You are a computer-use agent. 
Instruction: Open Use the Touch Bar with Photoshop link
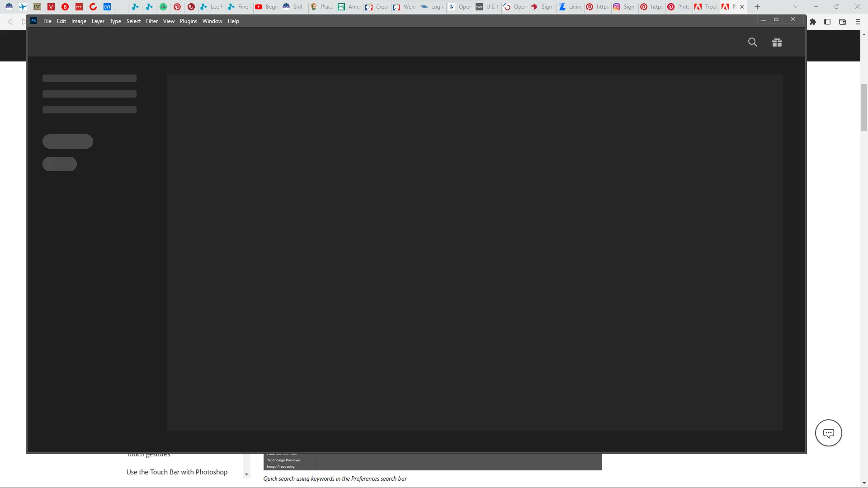[177, 472]
